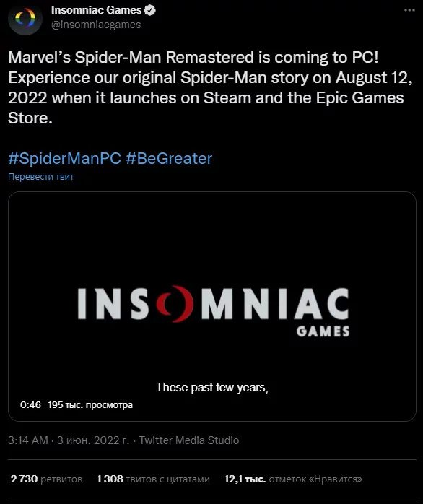View the 2 730 ретвитов list

click(47, 479)
